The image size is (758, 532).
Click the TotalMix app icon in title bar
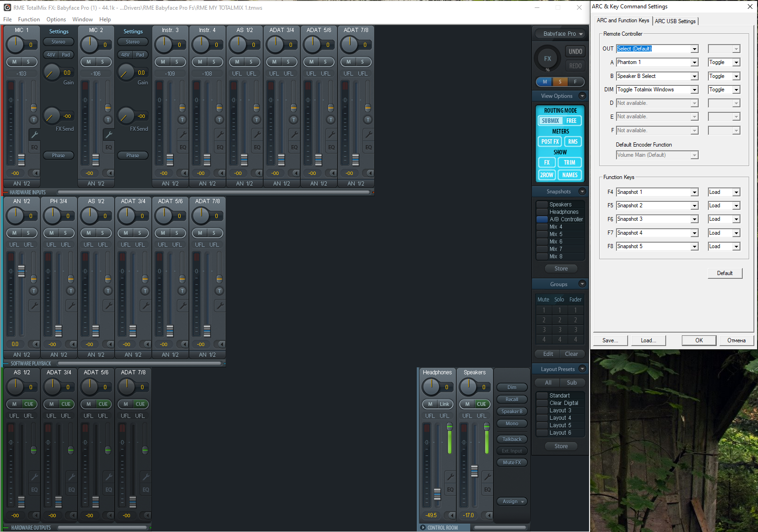click(7, 7)
